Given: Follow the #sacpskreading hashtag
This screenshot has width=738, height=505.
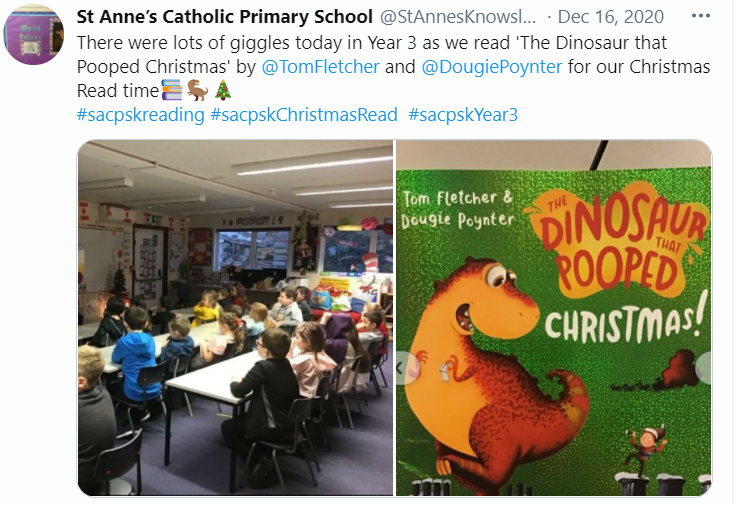Looking at the screenshot, I should coord(140,114).
